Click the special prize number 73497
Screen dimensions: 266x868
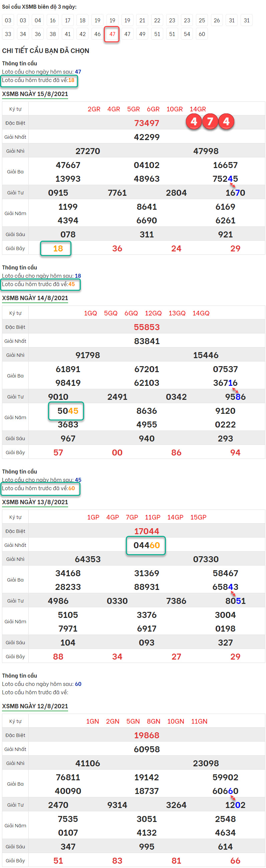point(146,123)
